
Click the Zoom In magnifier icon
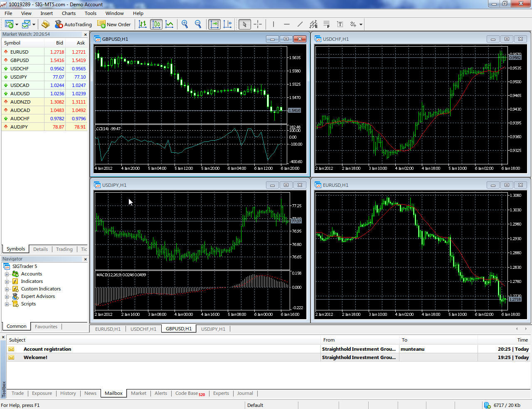(x=185, y=24)
